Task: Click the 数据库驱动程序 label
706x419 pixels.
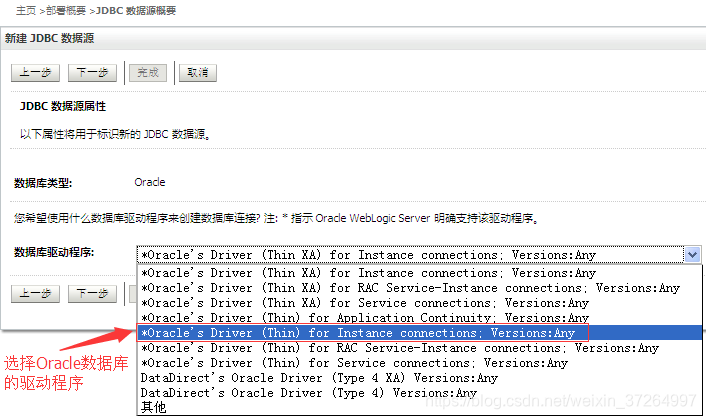Action: (54, 252)
